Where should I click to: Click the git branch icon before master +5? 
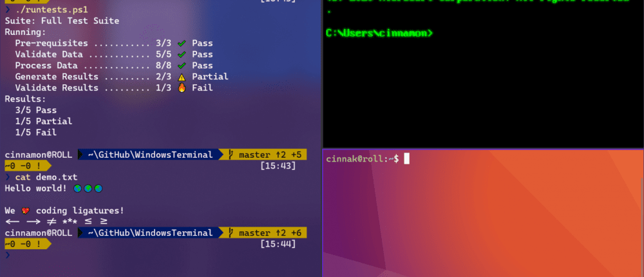click(231, 155)
